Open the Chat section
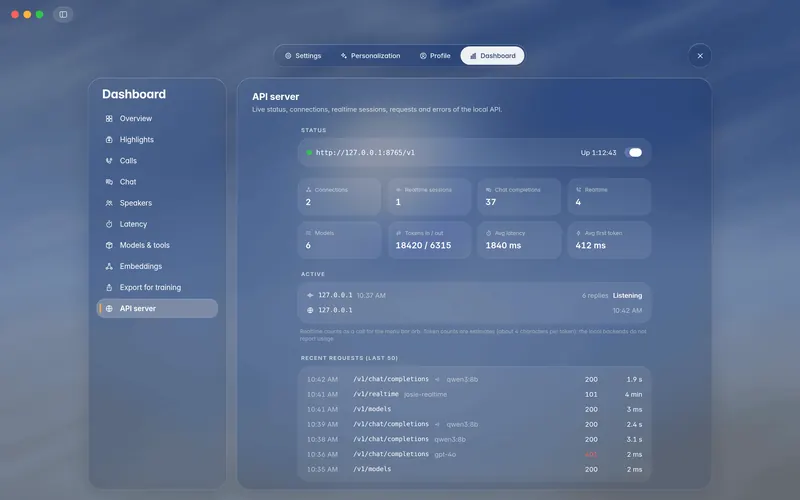Image resolution: width=800 pixels, height=500 pixels. point(157,182)
